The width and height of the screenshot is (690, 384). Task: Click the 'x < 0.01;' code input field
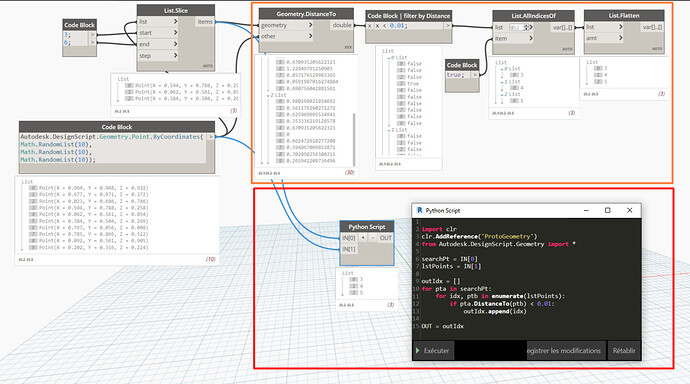click(x=408, y=26)
